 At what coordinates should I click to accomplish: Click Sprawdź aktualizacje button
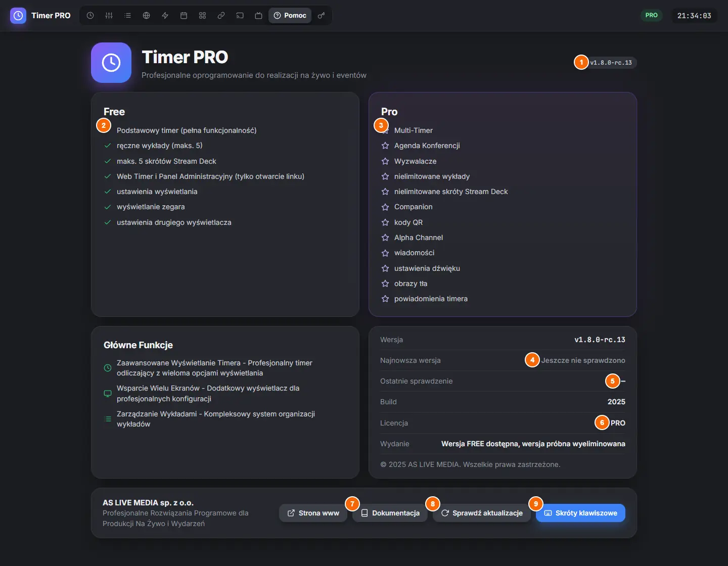coord(482,513)
